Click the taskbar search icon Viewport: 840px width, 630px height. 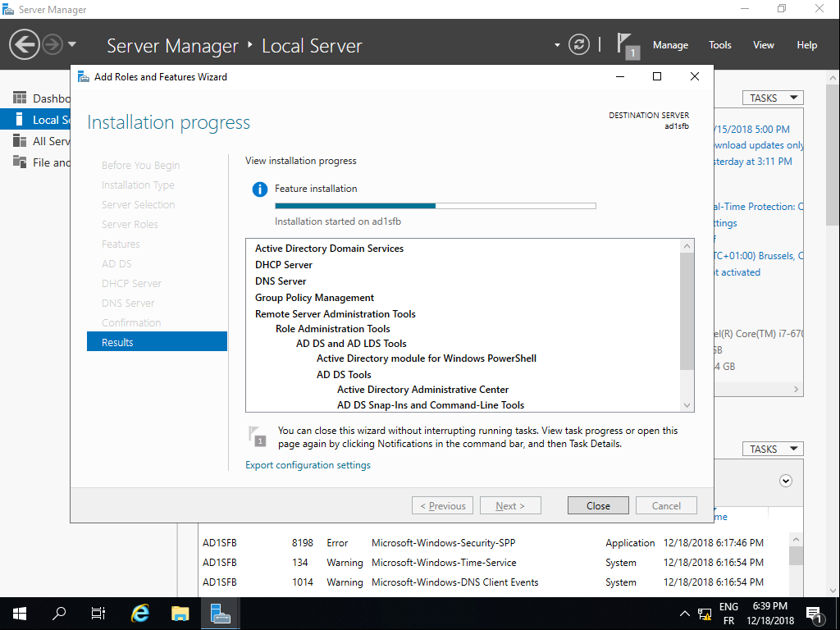pyautogui.click(x=59, y=613)
